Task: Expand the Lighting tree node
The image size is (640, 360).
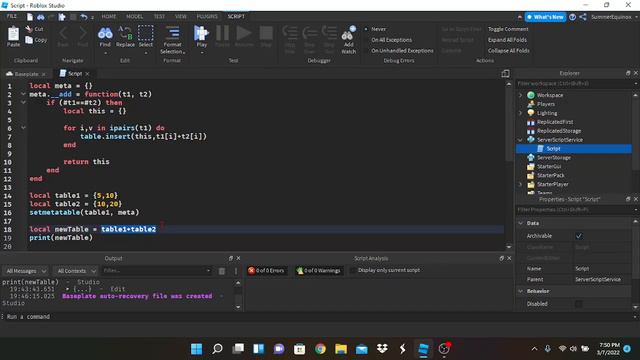Action: pos(520,113)
